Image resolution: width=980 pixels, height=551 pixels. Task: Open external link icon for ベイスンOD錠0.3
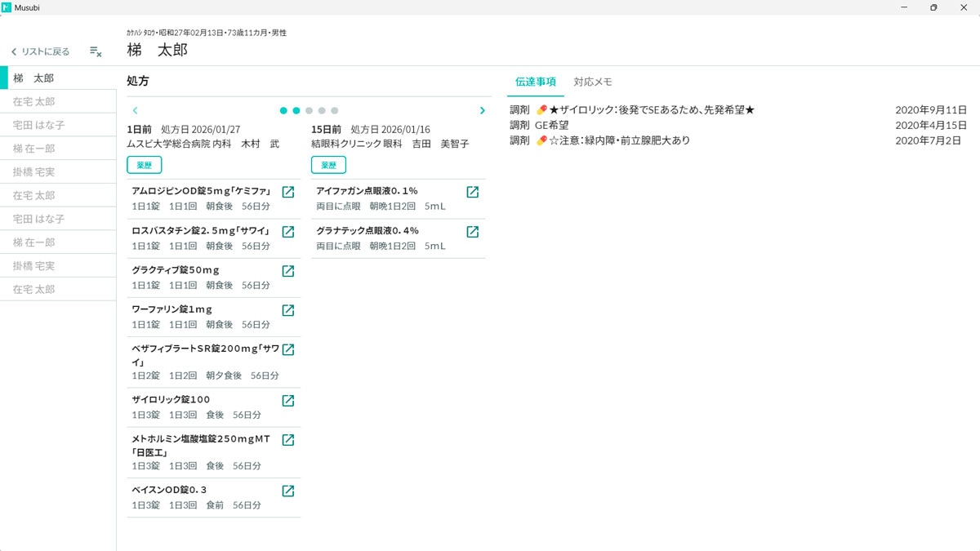pos(287,491)
